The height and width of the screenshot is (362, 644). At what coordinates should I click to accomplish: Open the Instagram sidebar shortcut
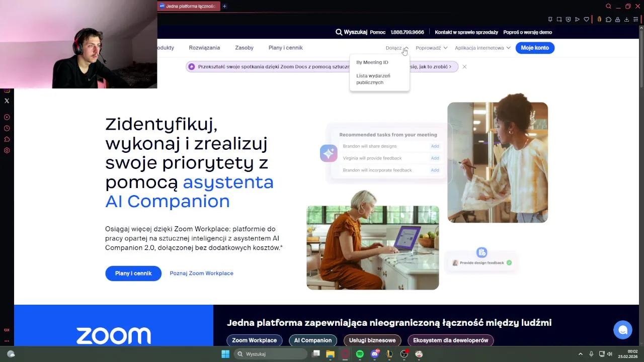coord(7,90)
